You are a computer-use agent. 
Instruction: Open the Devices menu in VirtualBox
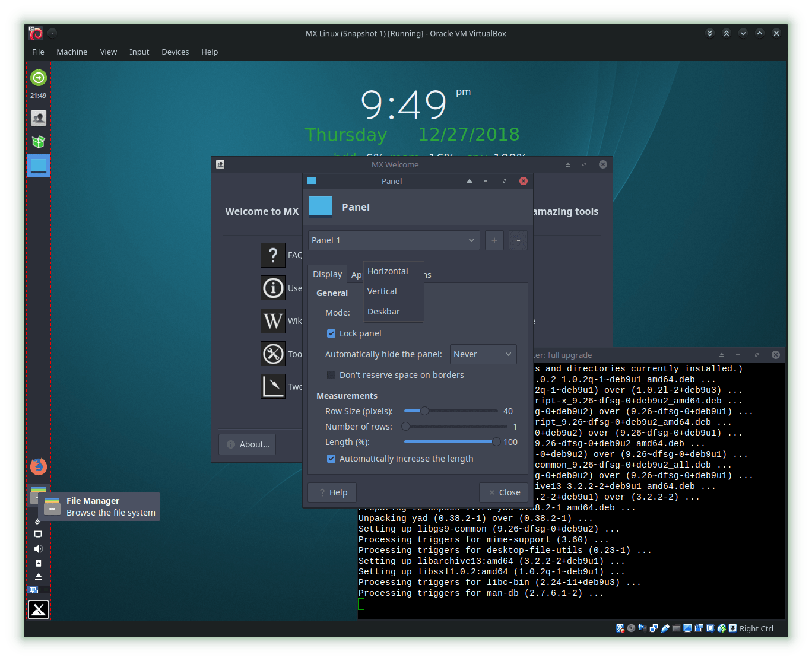pyautogui.click(x=175, y=52)
